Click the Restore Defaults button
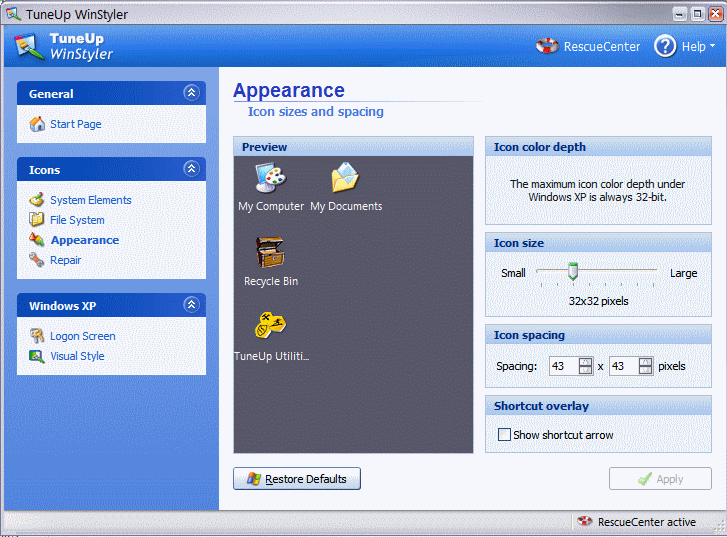This screenshot has height=537, width=727. [297, 479]
